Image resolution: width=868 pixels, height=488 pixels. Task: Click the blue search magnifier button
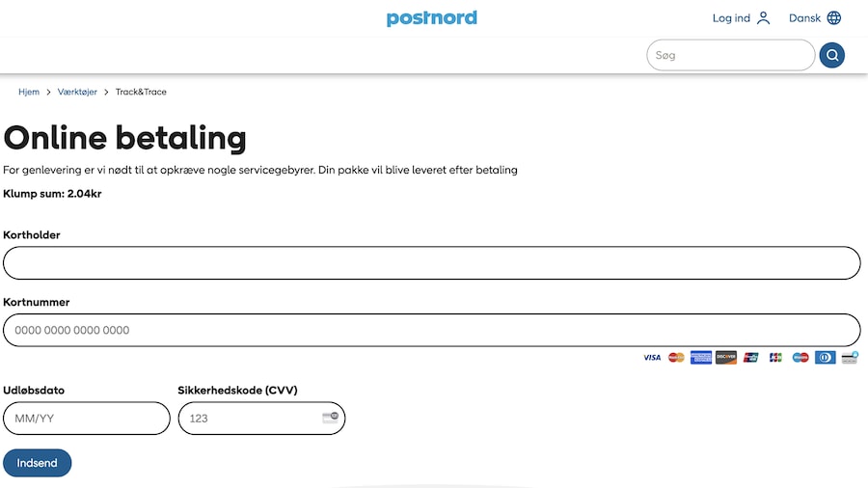point(831,55)
